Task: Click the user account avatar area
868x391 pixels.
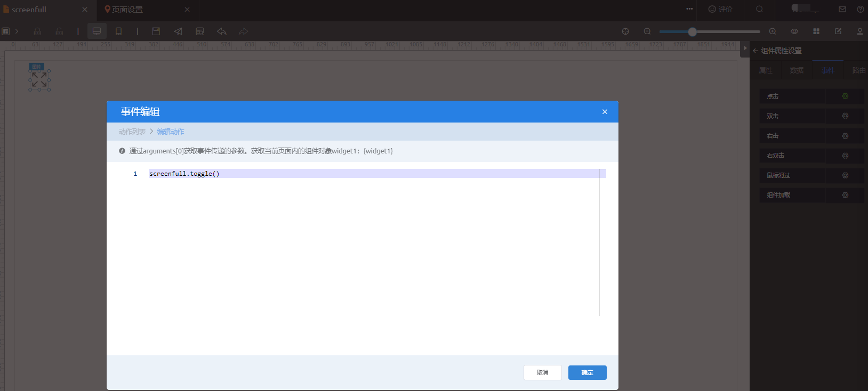Action: pos(805,8)
